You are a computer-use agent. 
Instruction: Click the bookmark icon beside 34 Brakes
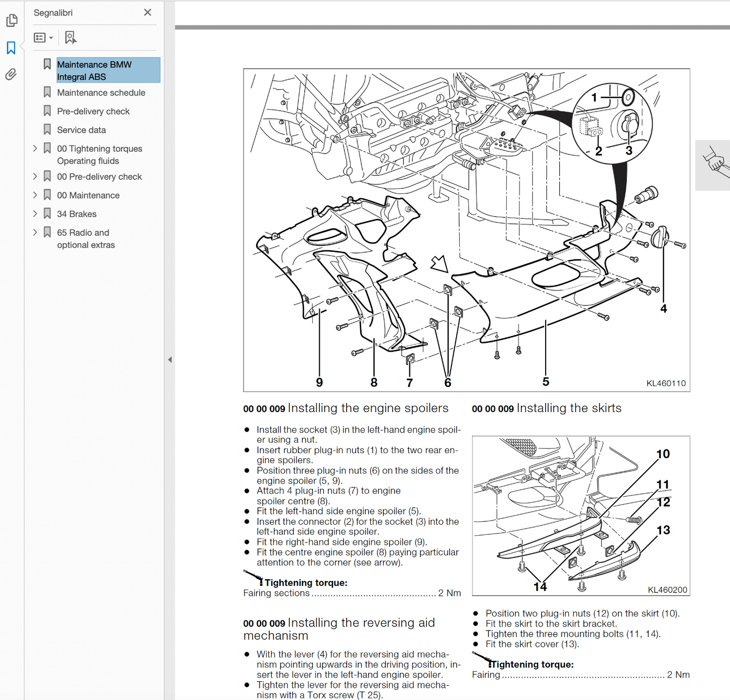tap(47, 214)
